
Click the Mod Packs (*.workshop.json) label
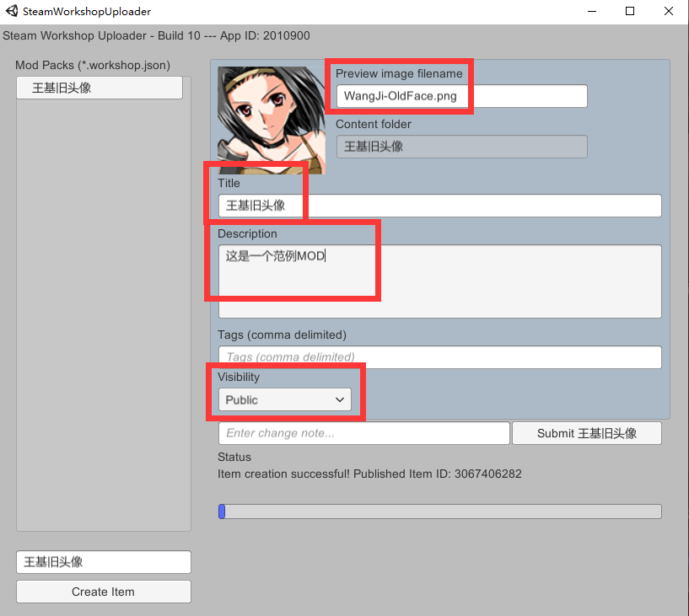(x=93, y=66)
